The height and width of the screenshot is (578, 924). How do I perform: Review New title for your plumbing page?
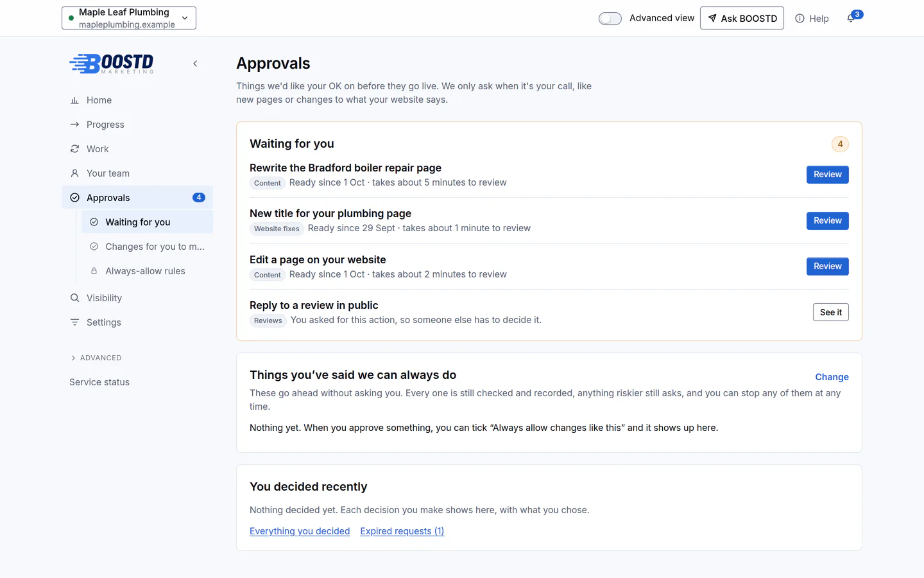[827, 221]
